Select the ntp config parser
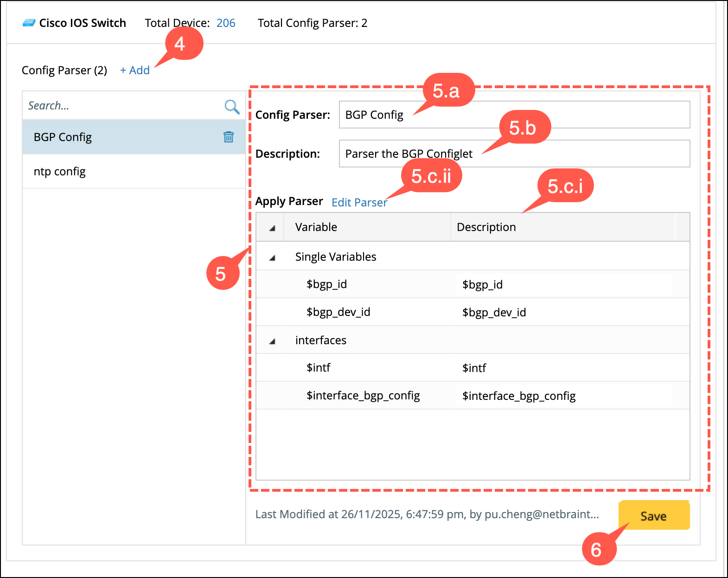This screenshot has height=578, width=728. click(x=134, y=171)
